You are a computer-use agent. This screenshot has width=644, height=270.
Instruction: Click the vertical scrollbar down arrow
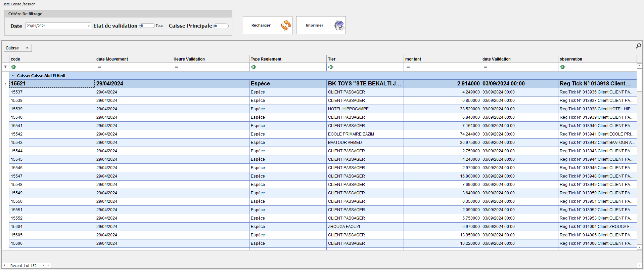[x=639, y=247]
